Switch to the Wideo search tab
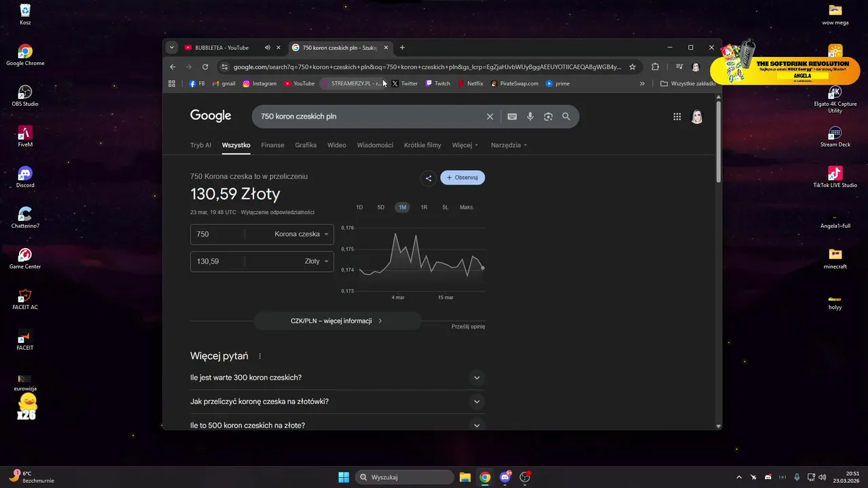 [337, 145]
